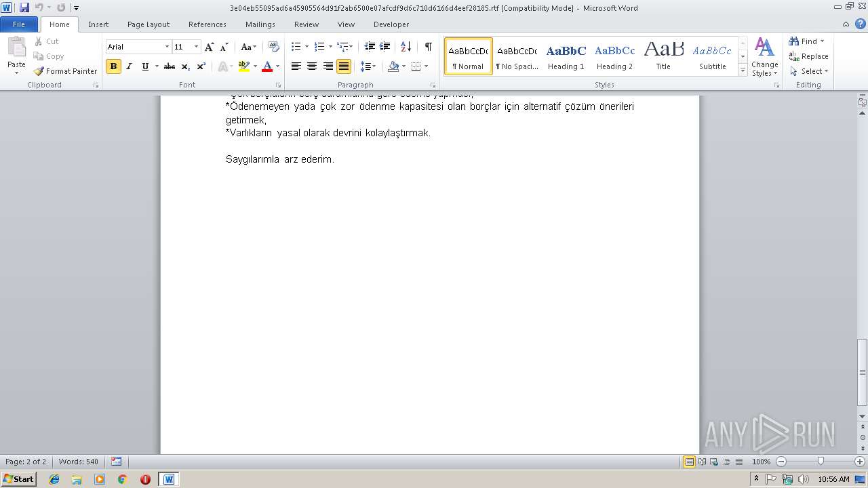Click Format Painter

(65, 71)
